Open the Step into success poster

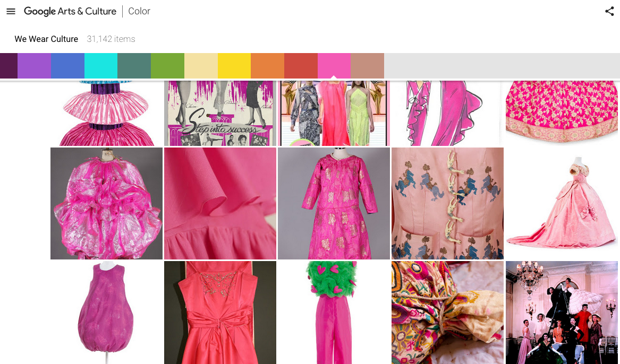click(220, 113)
